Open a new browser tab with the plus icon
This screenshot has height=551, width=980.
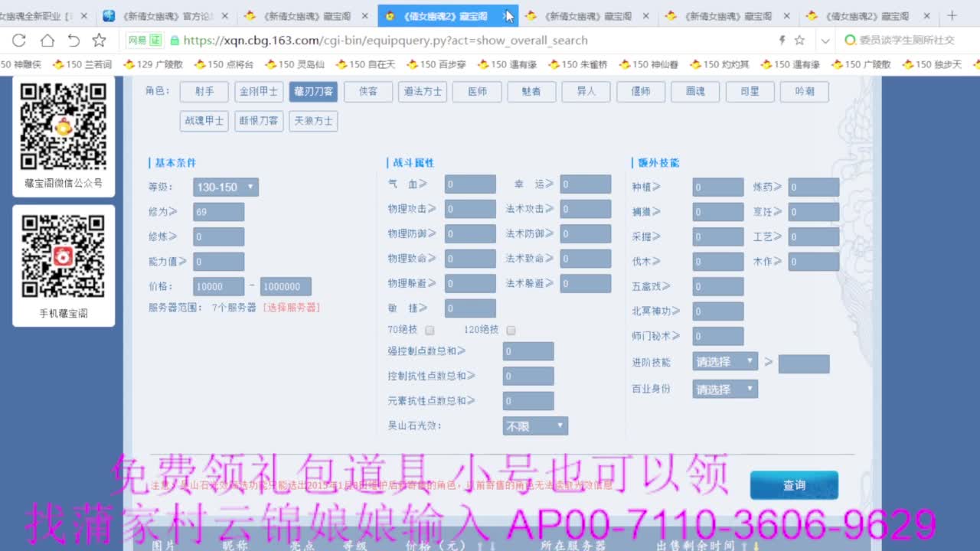point(952,15)
